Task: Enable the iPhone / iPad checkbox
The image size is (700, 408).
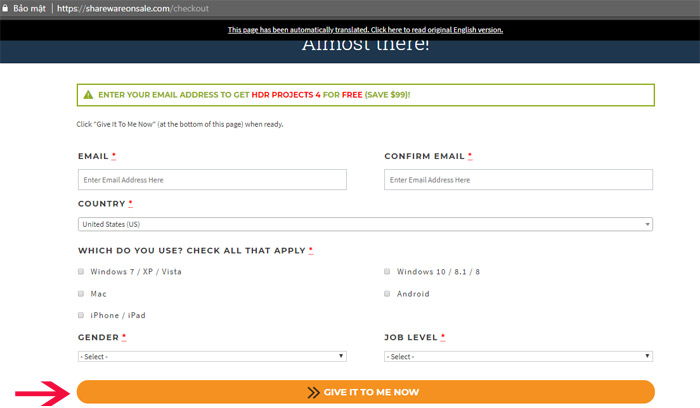Action: tap(81, 315)
